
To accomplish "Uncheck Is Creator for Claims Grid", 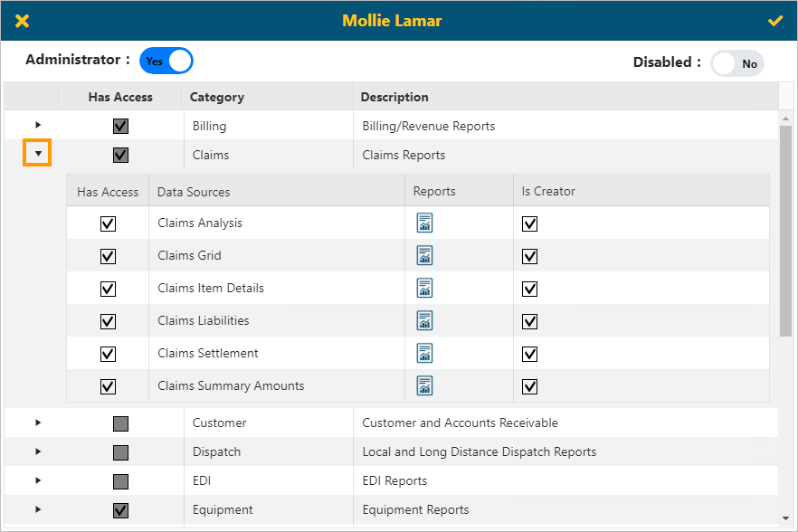I will click(x=529, y=255).
